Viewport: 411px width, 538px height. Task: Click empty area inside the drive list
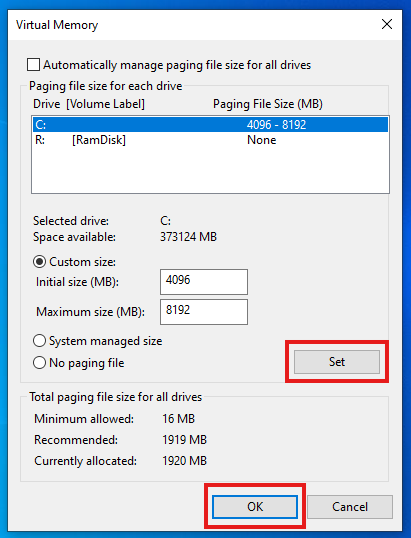[211, 170]
